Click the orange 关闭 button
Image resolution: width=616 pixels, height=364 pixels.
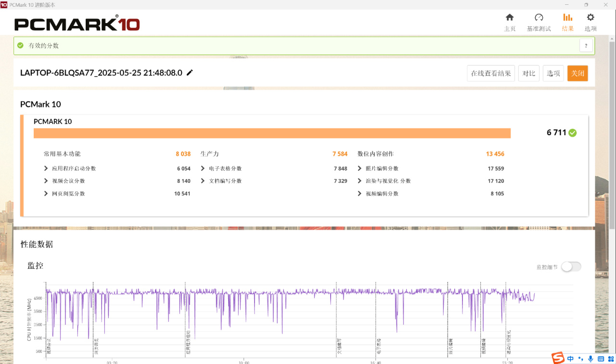coord(577,73)
